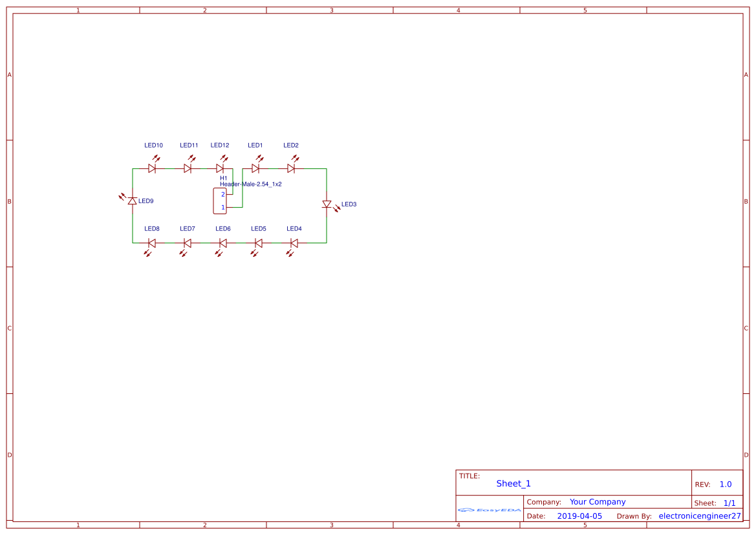The width and height of the screenshot is (756, 535).
Task: Click the TITLE: field label
Action: 469,476
